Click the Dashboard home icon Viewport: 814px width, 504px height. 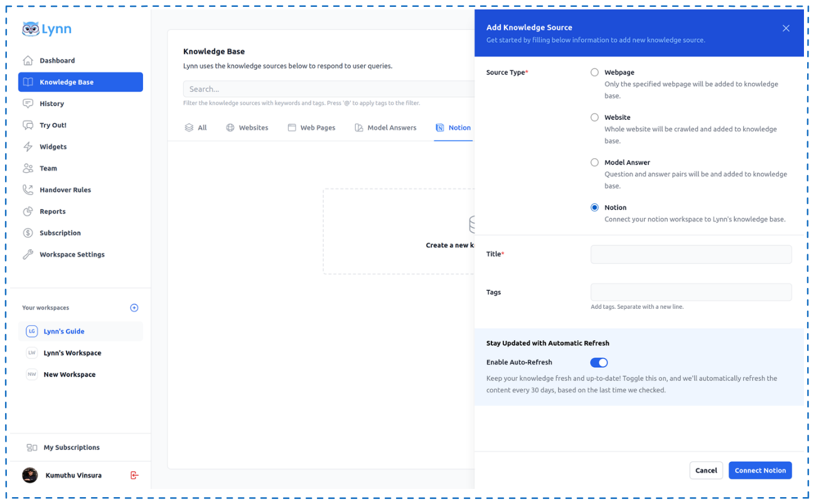(28, 61)
